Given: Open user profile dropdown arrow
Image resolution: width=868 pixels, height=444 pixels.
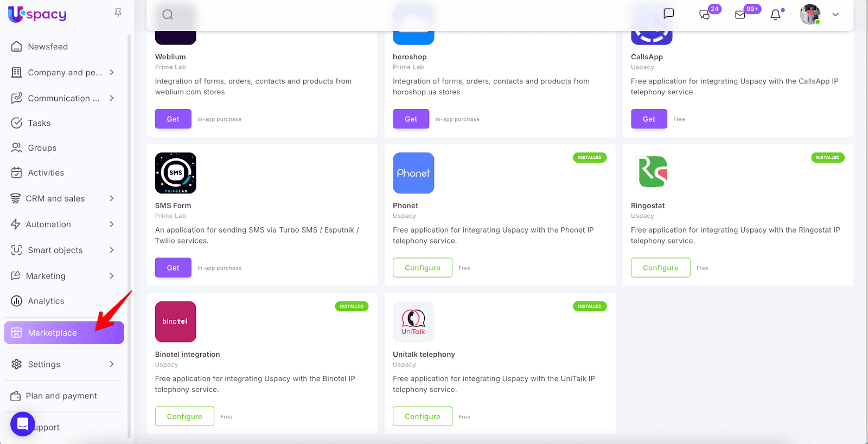Looking at the screenshot, I should click(x=835, y=15).
